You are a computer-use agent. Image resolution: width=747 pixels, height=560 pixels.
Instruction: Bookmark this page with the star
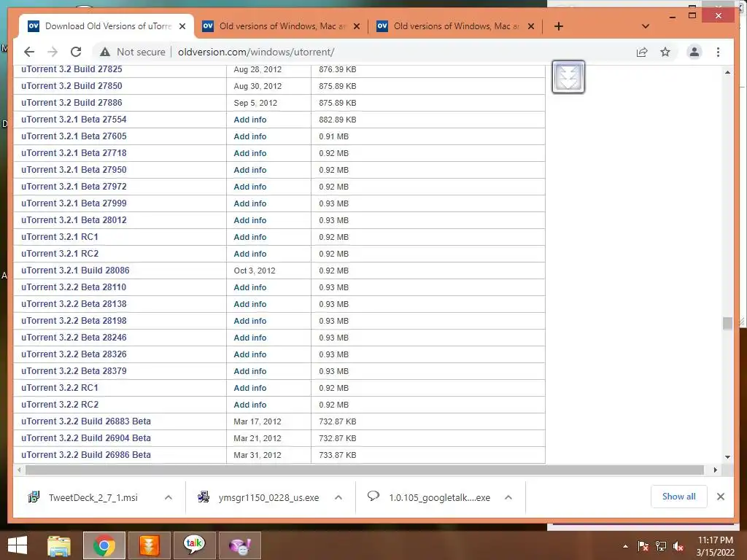point(665,52)
